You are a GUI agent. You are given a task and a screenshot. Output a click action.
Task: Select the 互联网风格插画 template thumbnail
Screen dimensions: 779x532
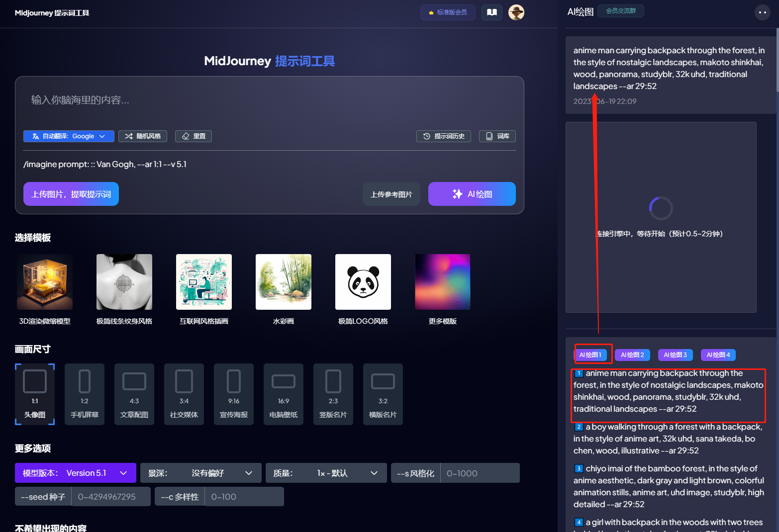coord(204,282)
